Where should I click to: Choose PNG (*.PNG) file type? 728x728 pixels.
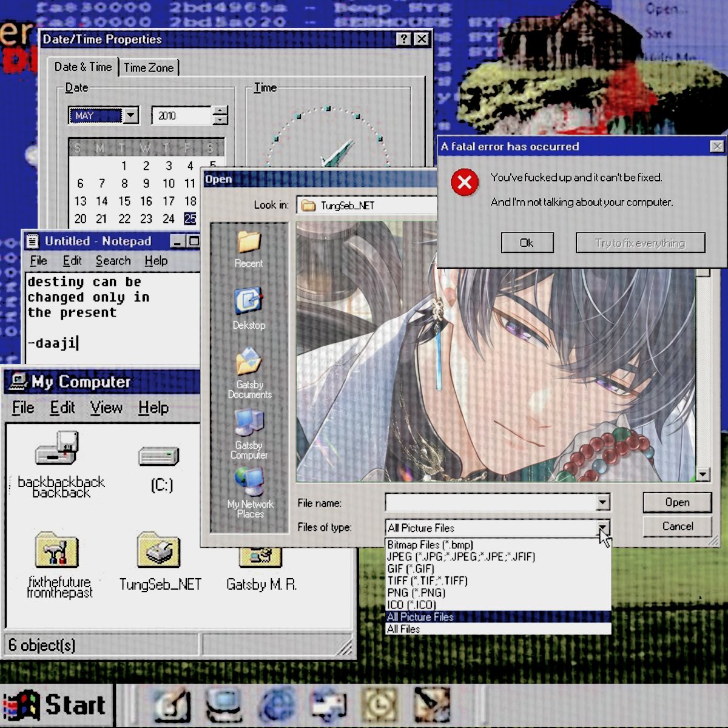click(498, 593)
